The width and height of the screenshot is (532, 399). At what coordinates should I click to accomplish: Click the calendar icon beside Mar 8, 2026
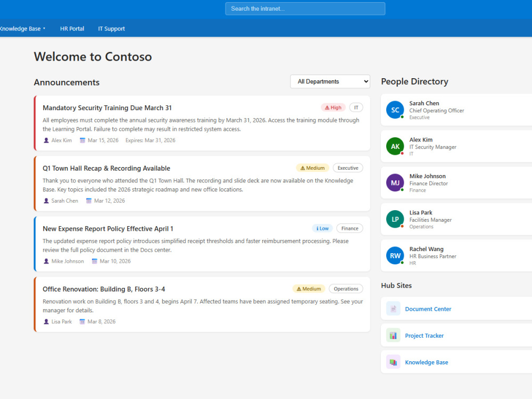point(82,322)
